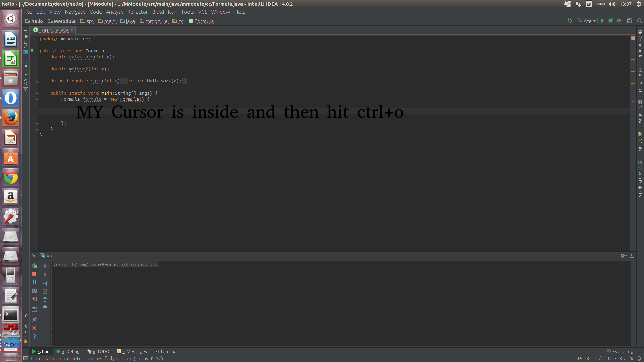644x362 pixels.
Task: Open help with the question mark icon
Action: coord(34,337)
